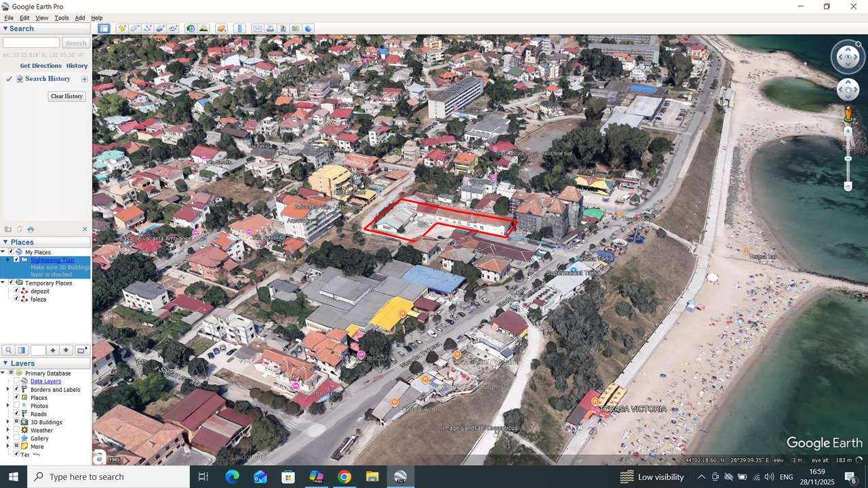Open the View menu

41,18
